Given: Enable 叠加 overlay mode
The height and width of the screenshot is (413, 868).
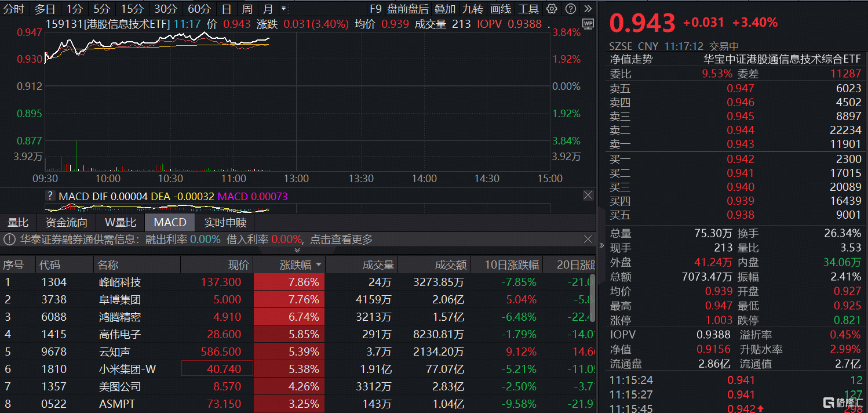Looking at the screenshot, I should (x=445, y=9).
